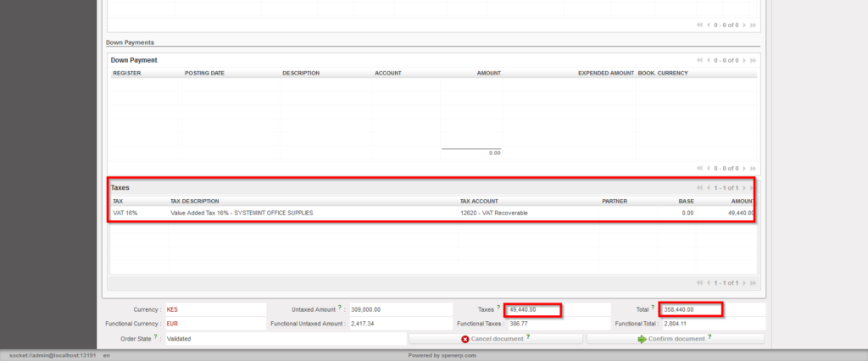Sort Down Payment list by Register column
Image resolution: width=868 pixels, height=361 pixels.
[x=127, y=74]
